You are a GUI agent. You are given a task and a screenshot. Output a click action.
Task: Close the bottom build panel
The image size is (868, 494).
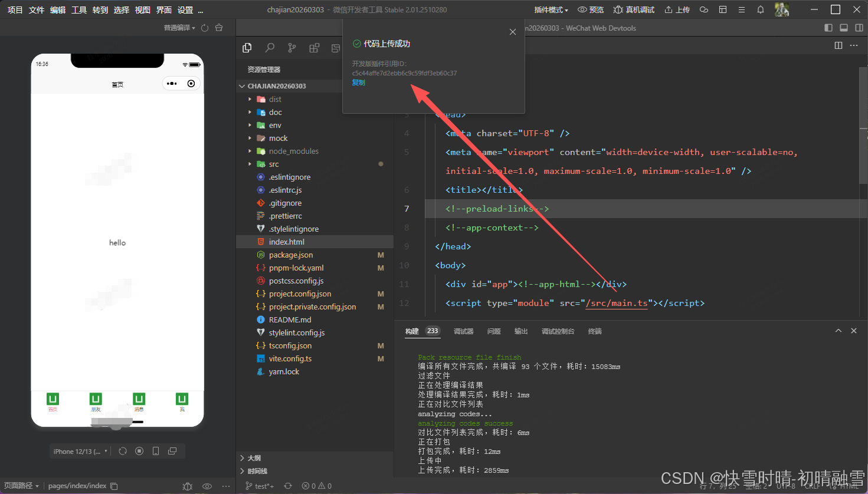[854, 331]
